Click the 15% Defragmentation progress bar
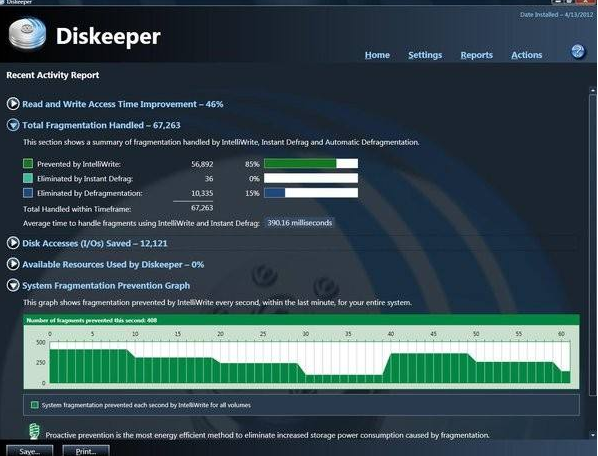598x456 pixels. click(311, 193)
